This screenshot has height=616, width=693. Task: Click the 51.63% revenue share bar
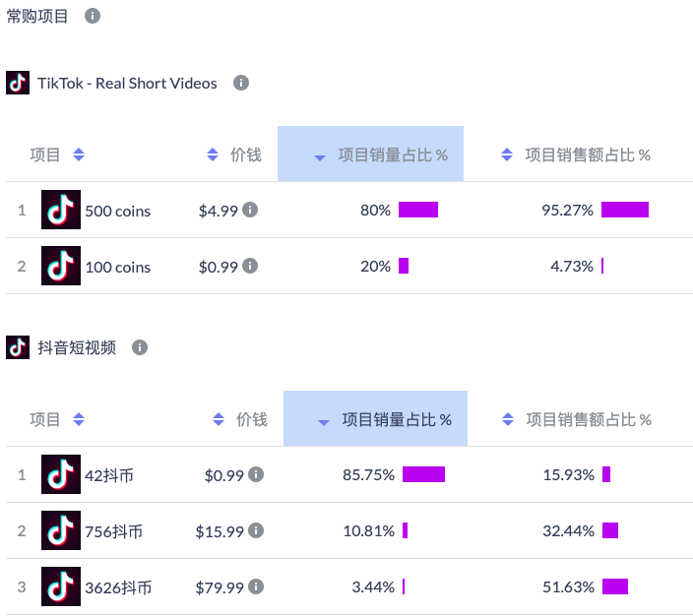coord(615,586)
